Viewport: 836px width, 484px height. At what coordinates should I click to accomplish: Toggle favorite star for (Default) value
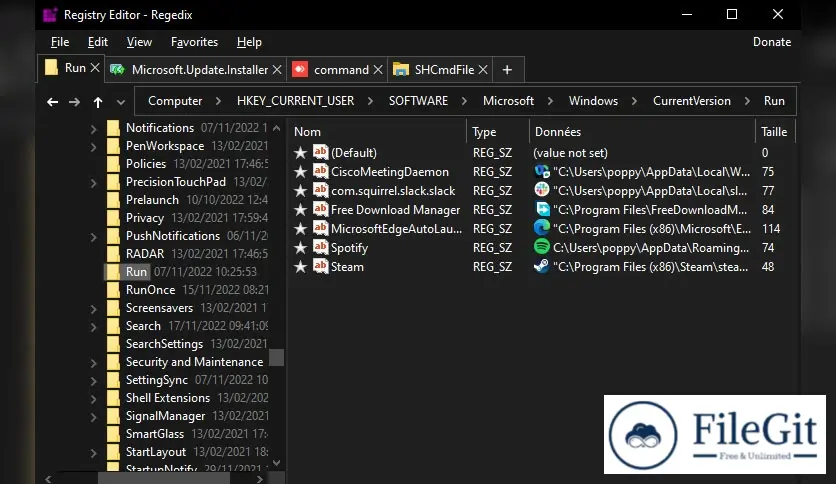coord(300,153)
